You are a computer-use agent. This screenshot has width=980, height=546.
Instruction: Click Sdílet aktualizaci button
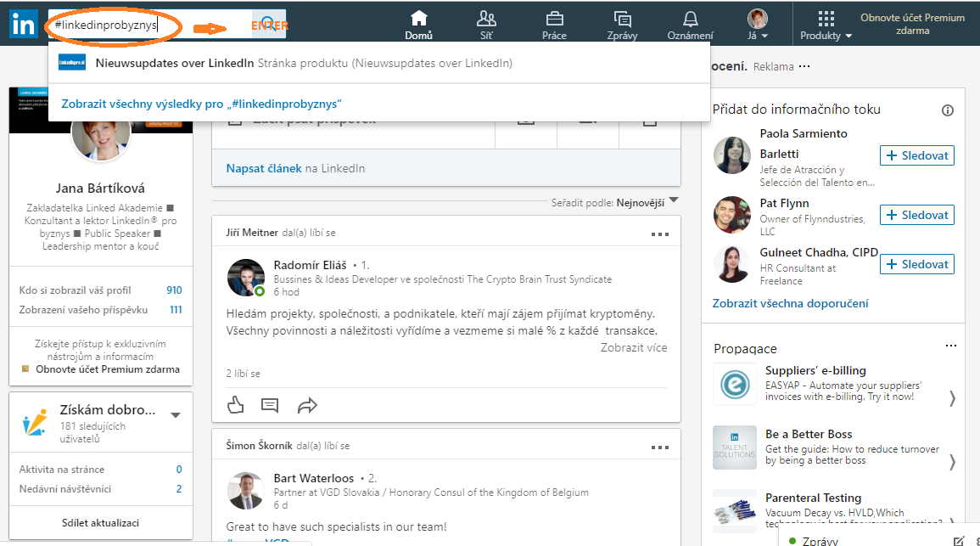click(x=101, y=523)
